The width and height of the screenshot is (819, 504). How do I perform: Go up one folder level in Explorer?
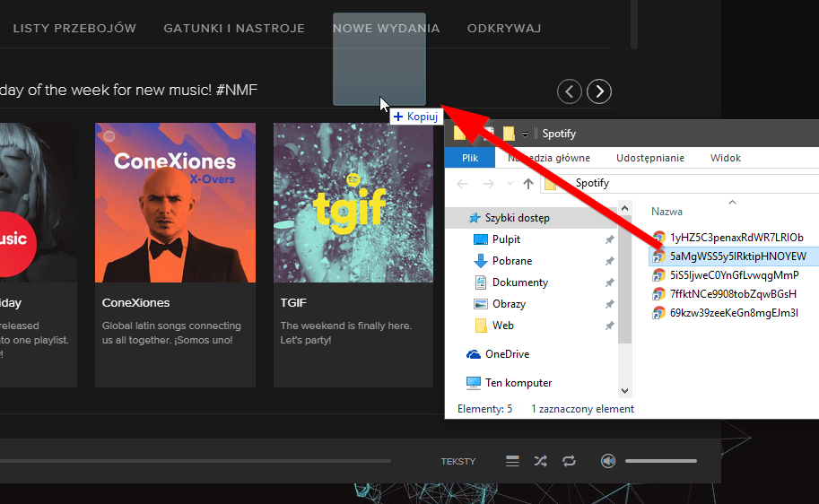pos(528,183)
